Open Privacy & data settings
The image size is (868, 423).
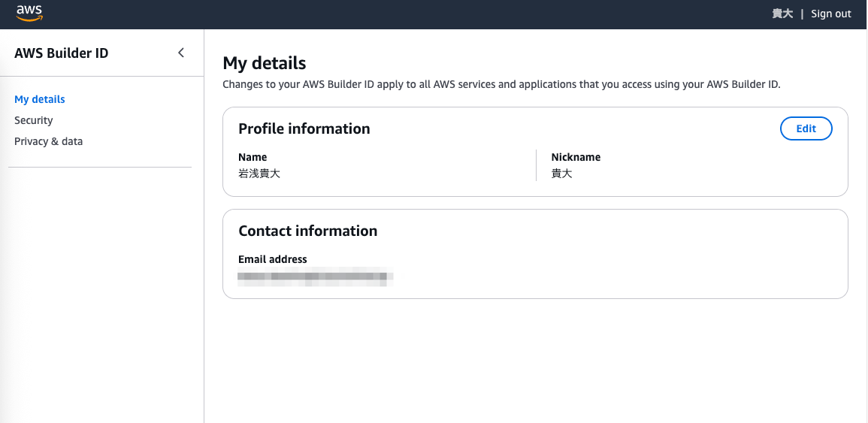pos(49,141)
